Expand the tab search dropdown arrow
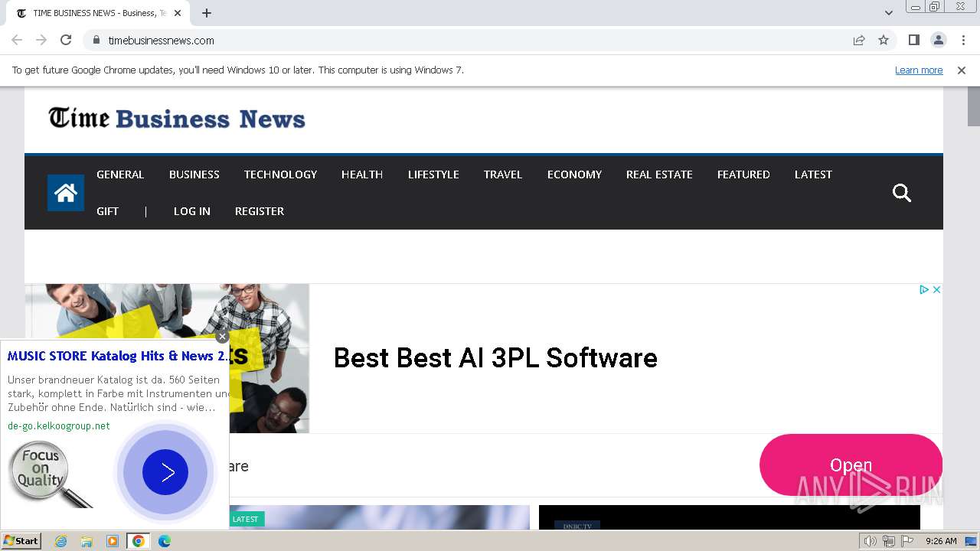The width and height of the screenshot is (980, 551). pos(888,13)
